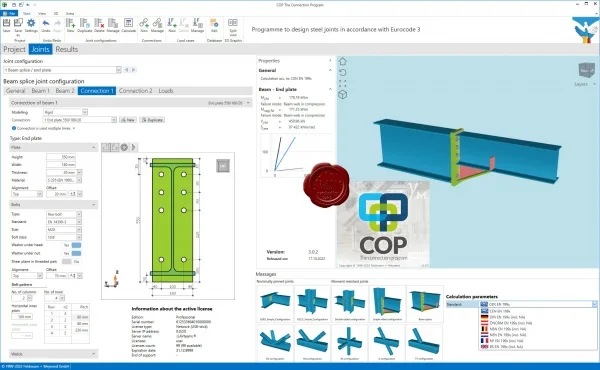Select the Beam splice joint thumbnail
Image resolution: width=600 pixels, height=370 pixels.
[425, 304]
